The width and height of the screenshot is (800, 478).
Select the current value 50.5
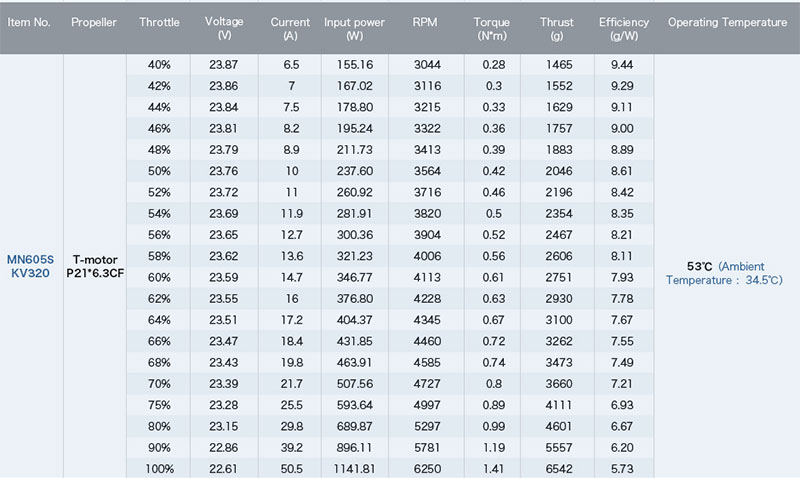[x=292, y=468]
